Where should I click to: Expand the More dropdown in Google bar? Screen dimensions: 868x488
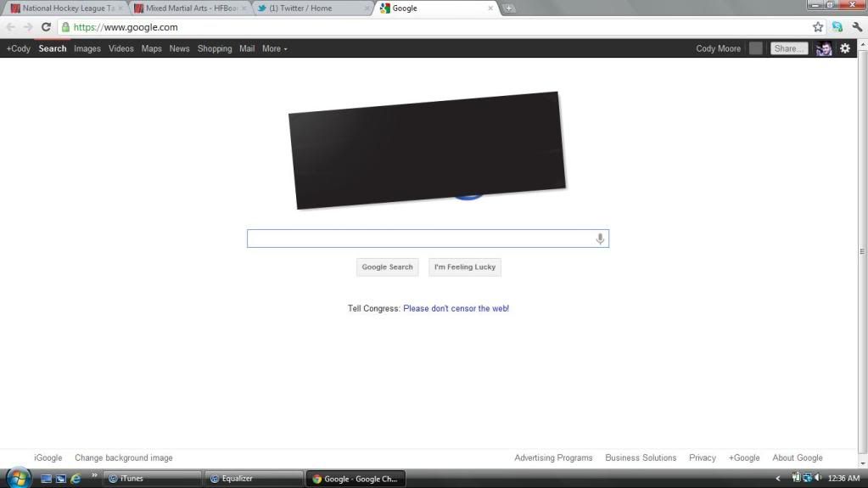(275, 48)
